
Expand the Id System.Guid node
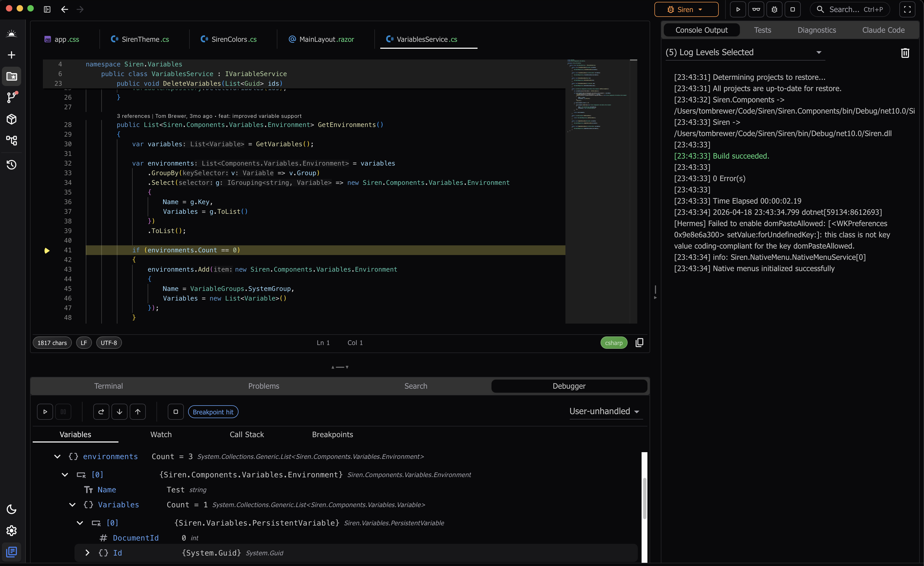click(x=87, y=553)
